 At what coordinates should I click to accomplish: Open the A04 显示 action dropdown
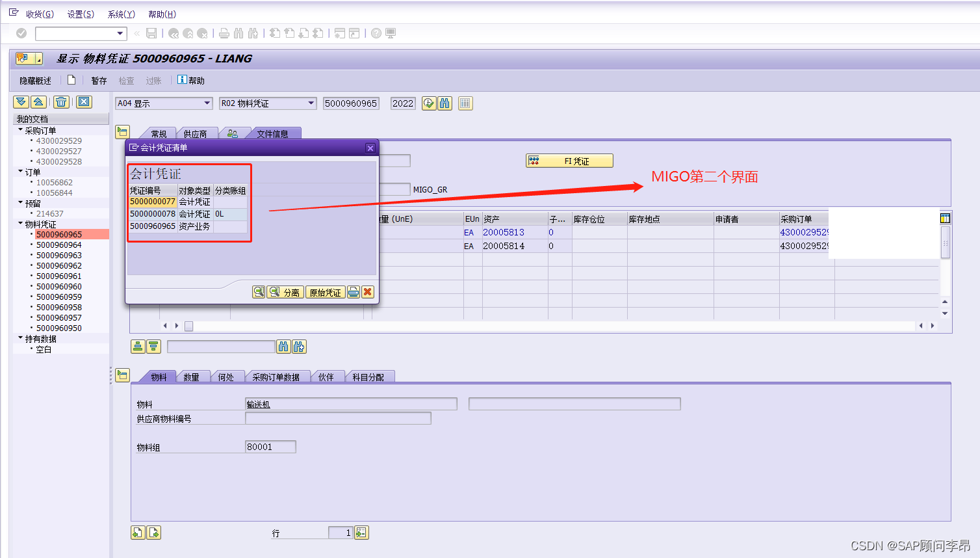(207, 103)
